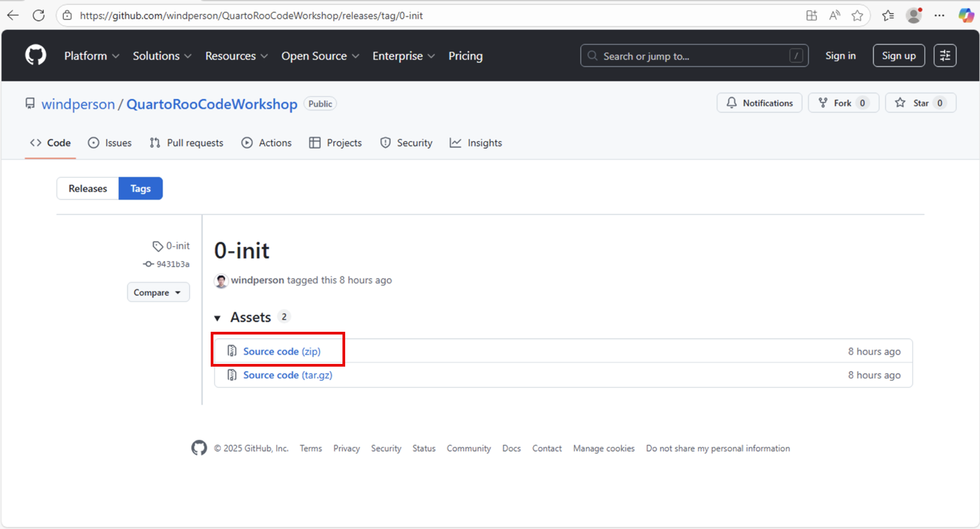Open the Copilot icon in browser toolbar

(x=966, y=15)
